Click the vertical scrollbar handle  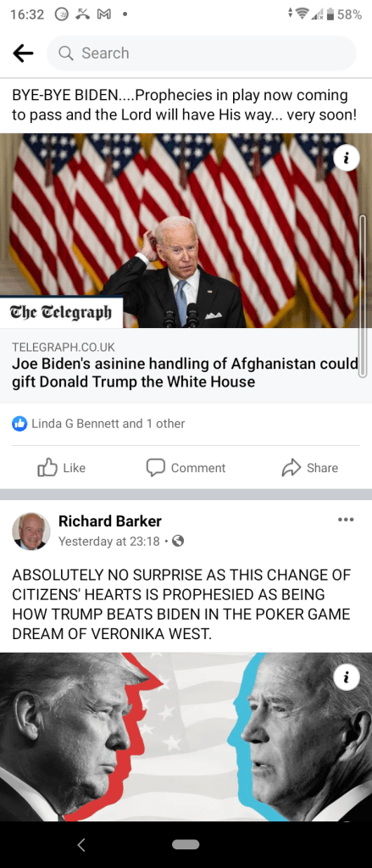pyautogui.click(x=363, y=296)
